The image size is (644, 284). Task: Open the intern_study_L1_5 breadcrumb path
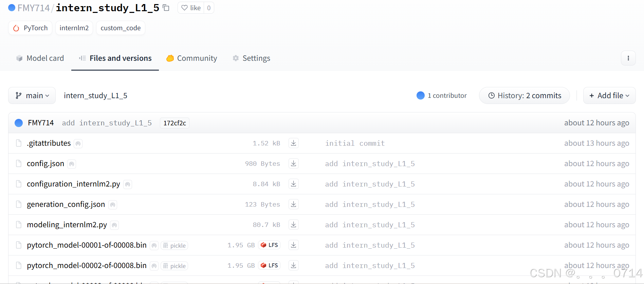coord(95,96)
